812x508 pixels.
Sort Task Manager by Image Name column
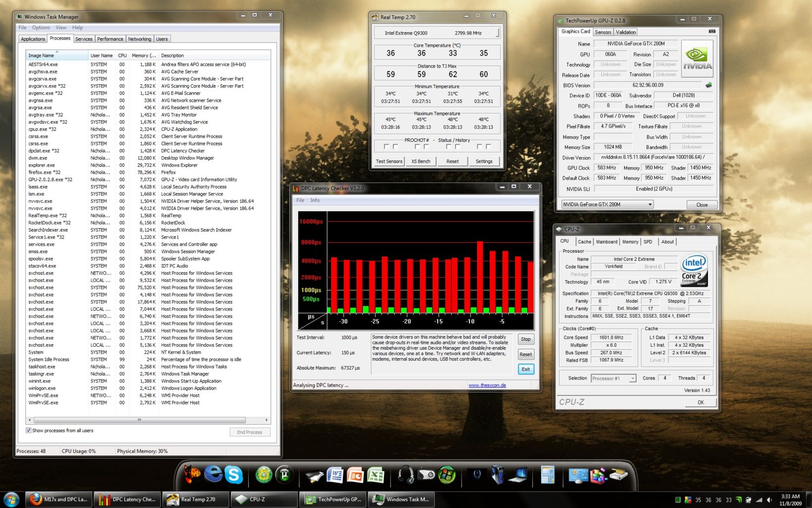click(57, 55)
